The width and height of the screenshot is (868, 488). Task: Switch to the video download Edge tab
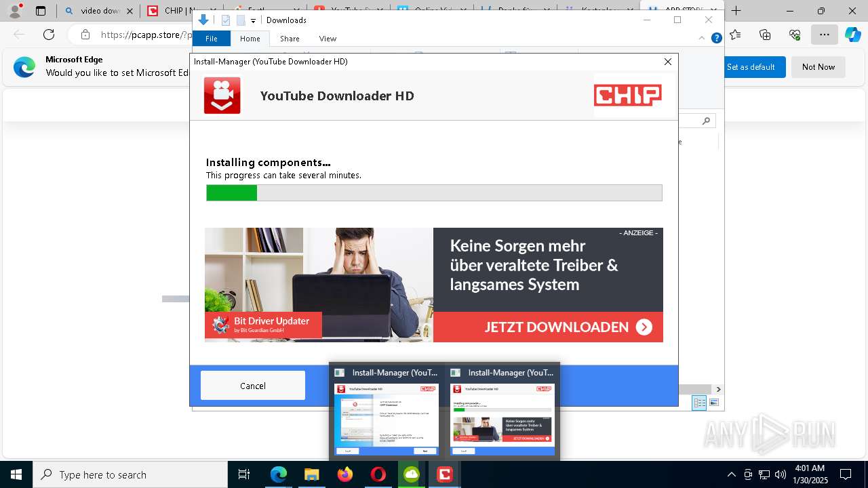pyautogui.click(x=98, y=10)
